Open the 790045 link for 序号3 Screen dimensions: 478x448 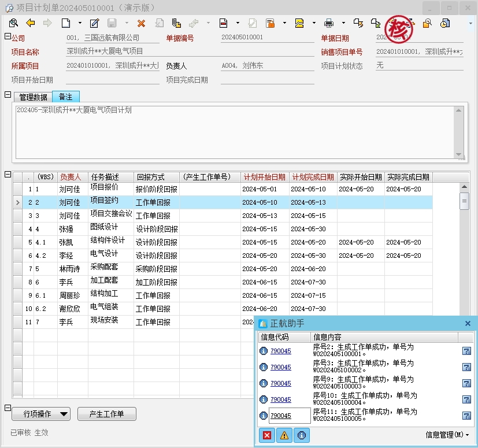281,367
